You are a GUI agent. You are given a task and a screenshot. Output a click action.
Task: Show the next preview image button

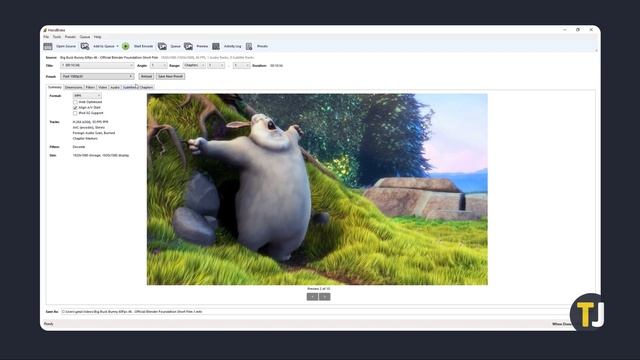325,297
